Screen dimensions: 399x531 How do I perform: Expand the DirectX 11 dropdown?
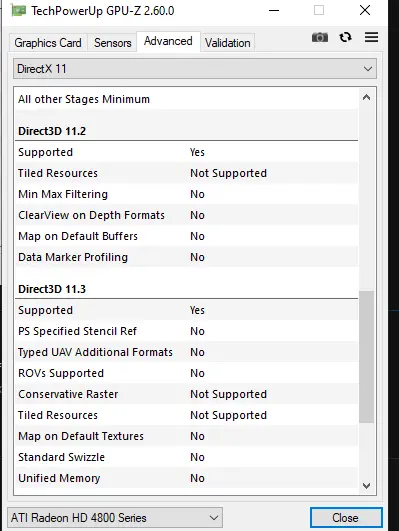(195, 69)
